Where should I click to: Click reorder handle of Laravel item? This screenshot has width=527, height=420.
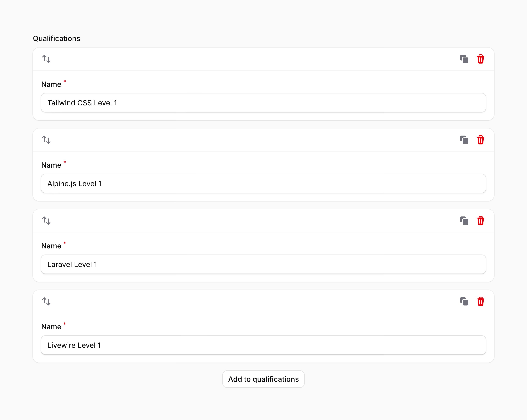pyautogui.click(x=46, y=220)
